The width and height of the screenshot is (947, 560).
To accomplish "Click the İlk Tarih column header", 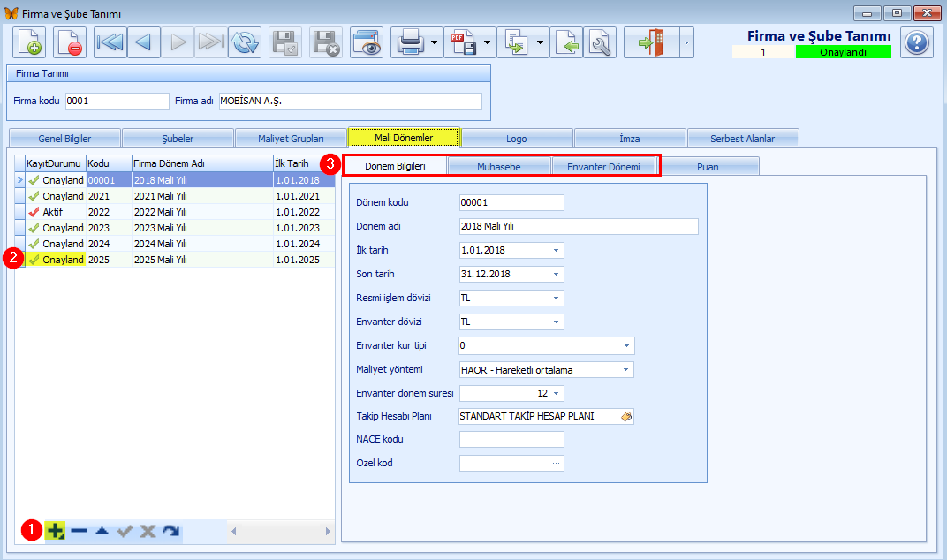I will coord(304,163).
